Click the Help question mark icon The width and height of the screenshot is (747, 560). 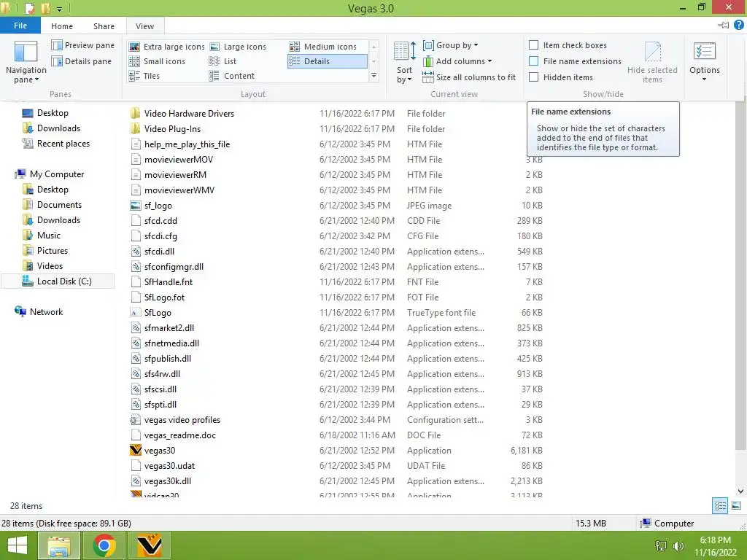[739, 26]
